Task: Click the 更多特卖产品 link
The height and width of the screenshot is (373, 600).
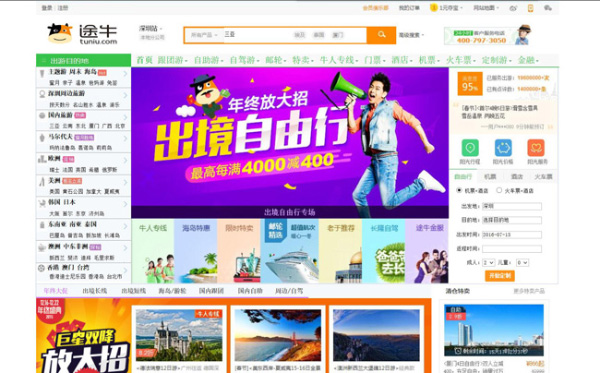Action: 528,291
